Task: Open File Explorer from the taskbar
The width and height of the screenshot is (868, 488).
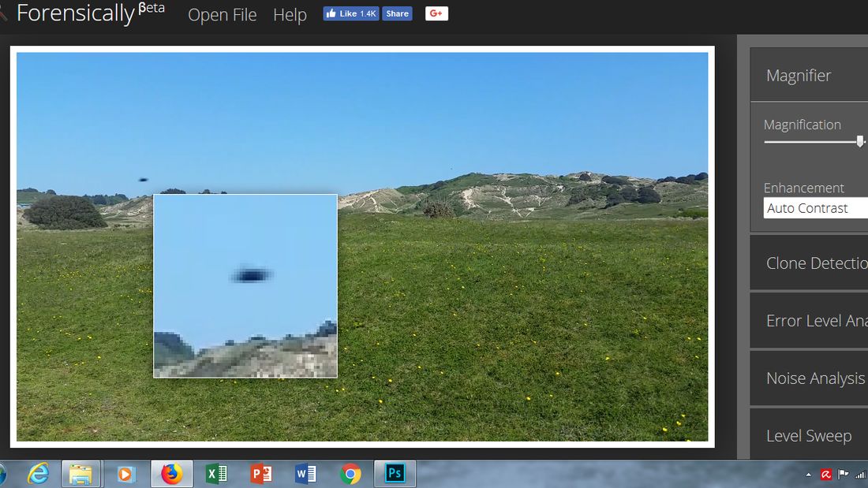Action: pos(80,474)
